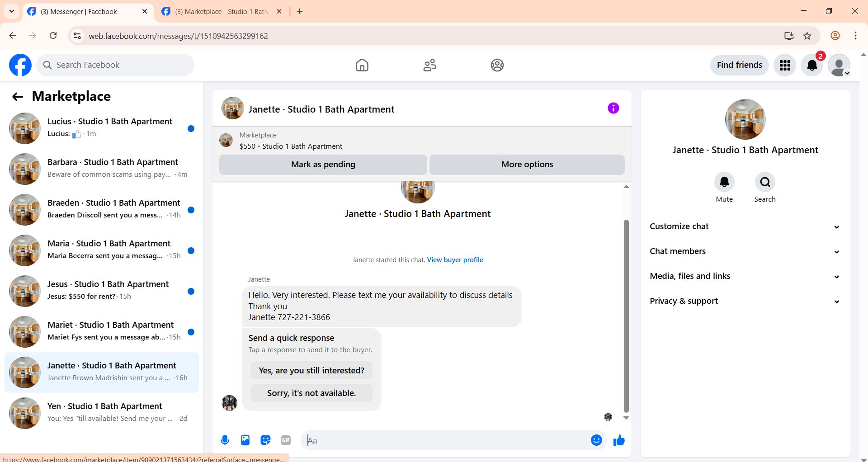View site information icon in address bar

tap(77, 36)
